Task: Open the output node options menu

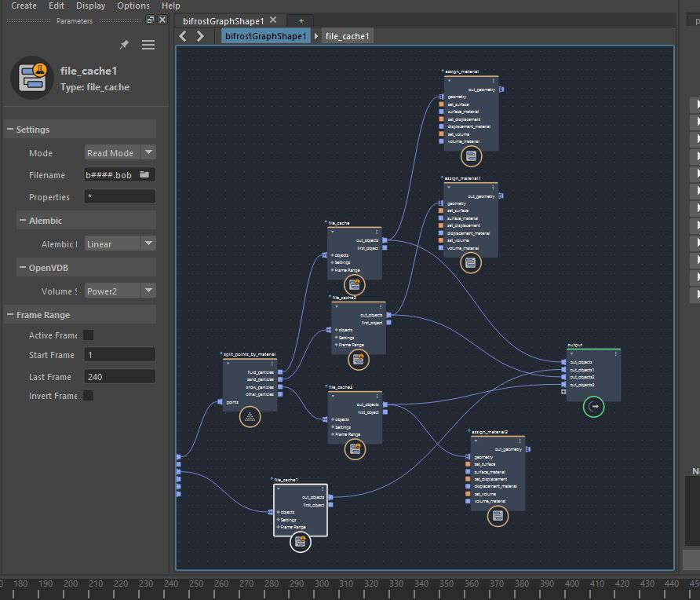Action: tap(615, 354)
